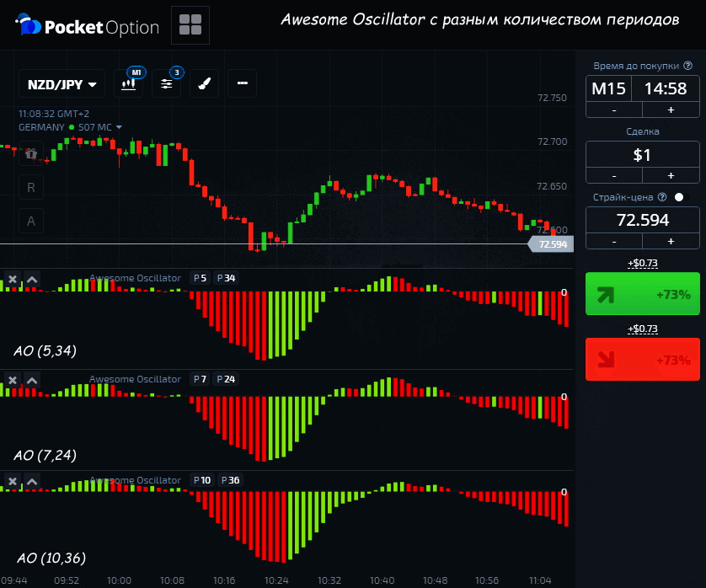Image resolution: width=706 pixels, height=588 pixels.
Task: Increase the $1 trade amount with plus
Action: [x=671, y=175]
